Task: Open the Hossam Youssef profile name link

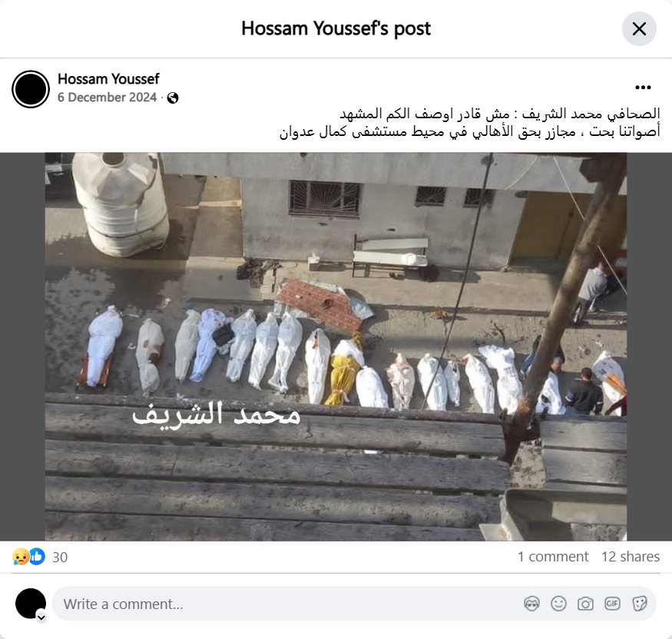Action: pos(108,79)
